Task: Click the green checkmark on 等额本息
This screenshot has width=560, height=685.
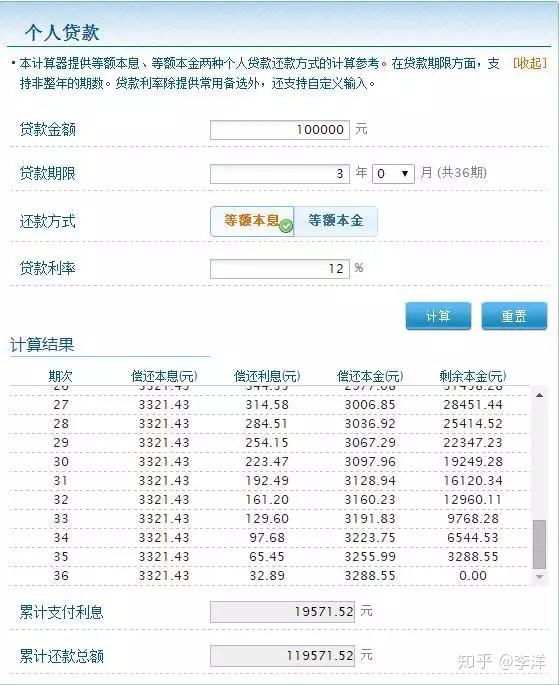Action: [x=286, y=226]
